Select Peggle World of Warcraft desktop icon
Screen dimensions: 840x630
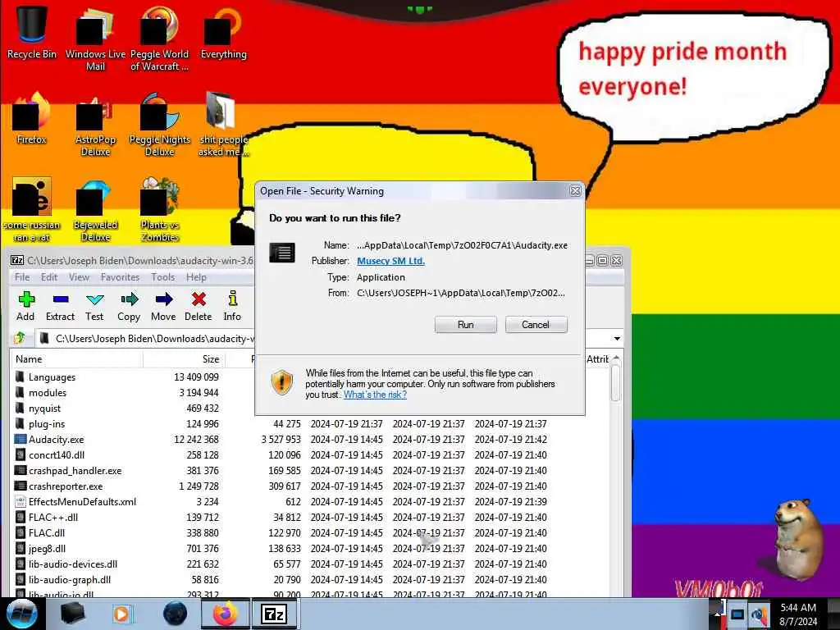coord(160,39)
